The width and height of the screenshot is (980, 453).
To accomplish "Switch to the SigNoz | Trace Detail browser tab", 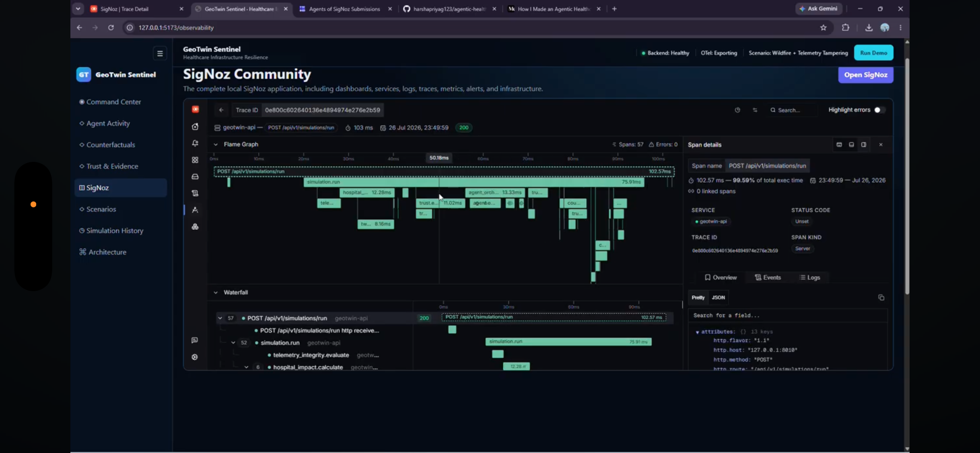I will point(137,9).
